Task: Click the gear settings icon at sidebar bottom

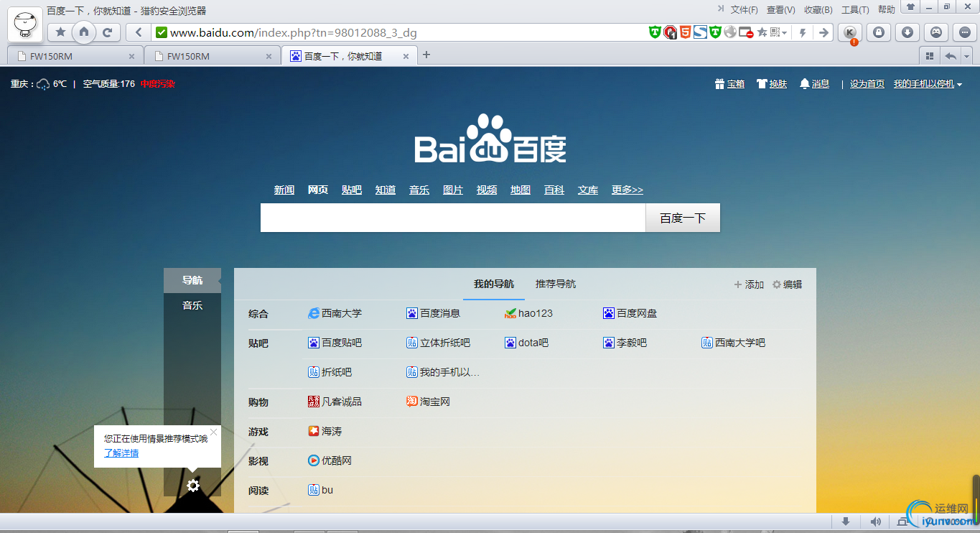Action: pyautogui.click(x=192, y=486)
